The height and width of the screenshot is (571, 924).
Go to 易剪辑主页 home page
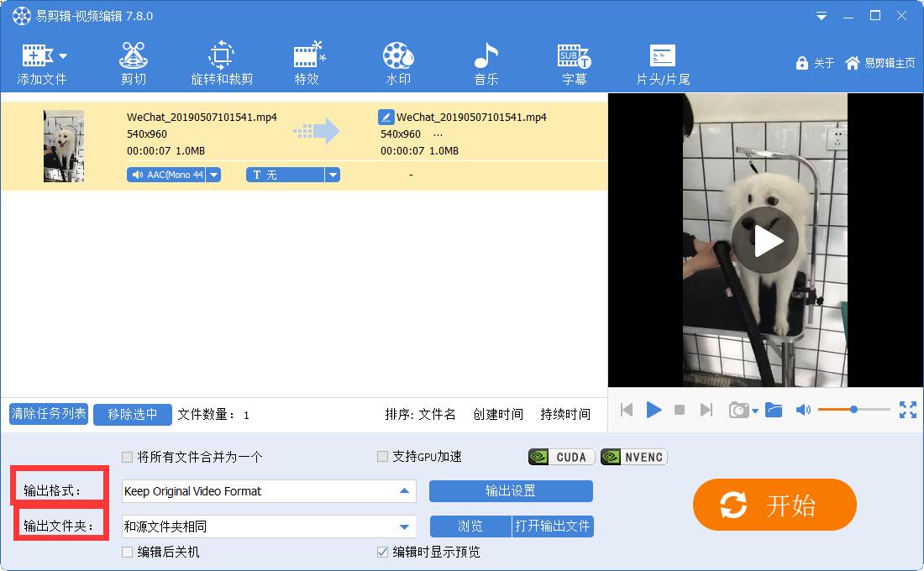click(880, 63)
